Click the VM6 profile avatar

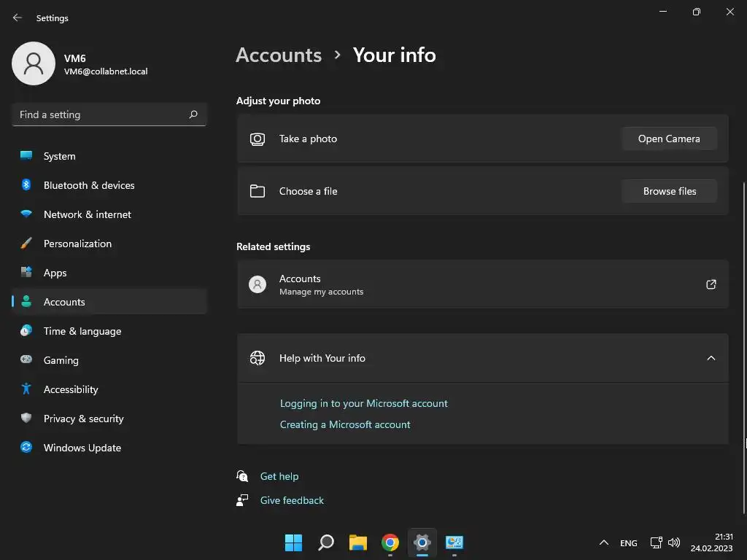click(34, 63)
